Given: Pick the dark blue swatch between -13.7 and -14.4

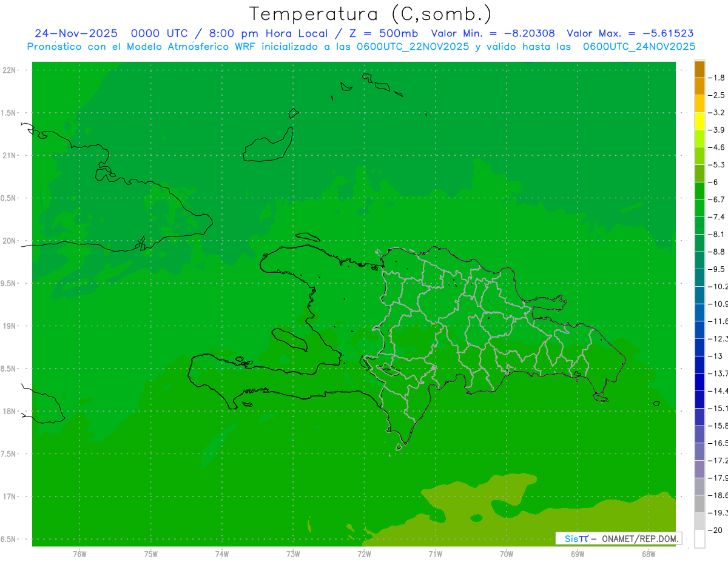Looking at the screenshot, I should click(699, 382).
